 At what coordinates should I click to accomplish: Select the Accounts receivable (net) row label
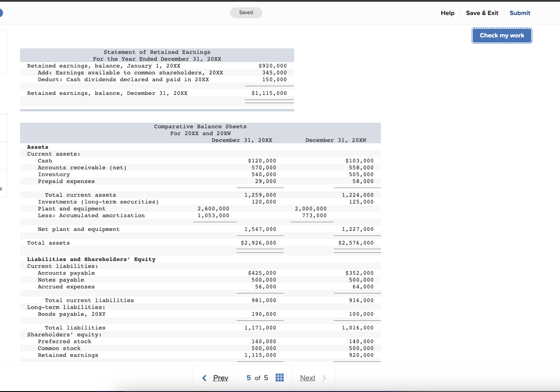click(x=82, y=167)
